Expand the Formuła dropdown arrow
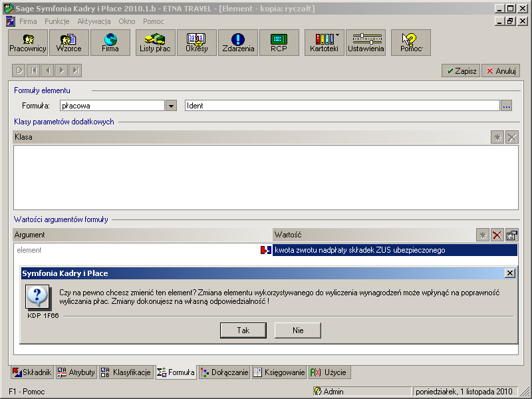Screen dimensions: 532x399 [x=171, y=106]
